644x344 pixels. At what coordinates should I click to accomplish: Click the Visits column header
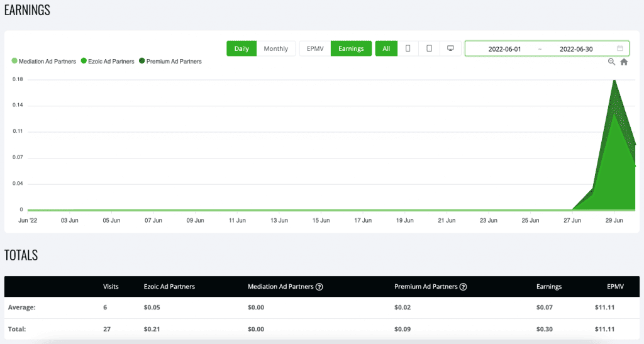(x=111, y=287)
